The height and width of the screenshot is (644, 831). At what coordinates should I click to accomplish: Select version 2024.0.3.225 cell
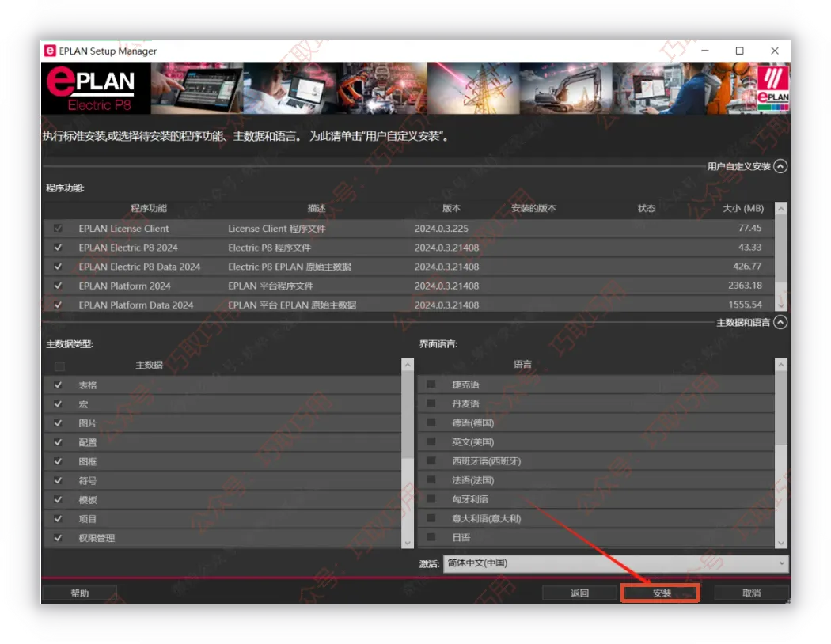pyautogui.click(x=441, y=229)
